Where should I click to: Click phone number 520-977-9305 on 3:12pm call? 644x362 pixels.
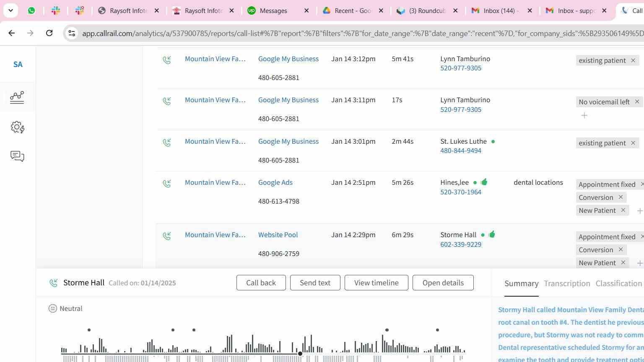point(461,68)
